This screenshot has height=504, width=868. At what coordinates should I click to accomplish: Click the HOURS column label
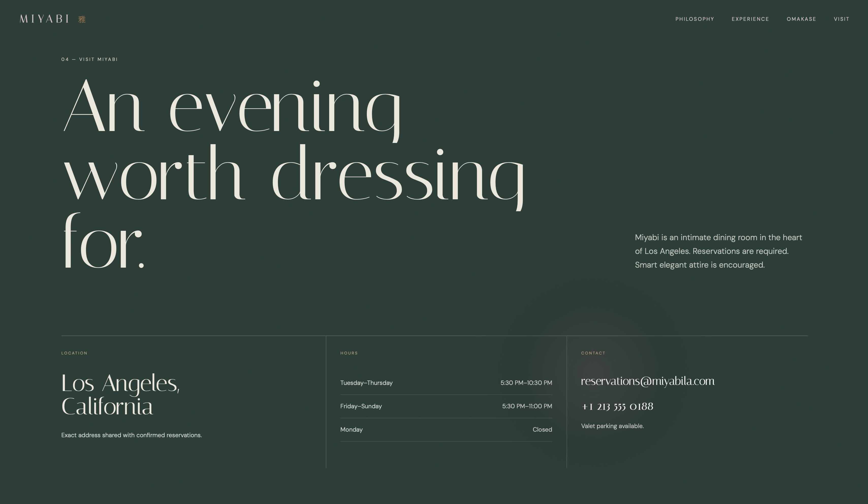tap(349, 353)
